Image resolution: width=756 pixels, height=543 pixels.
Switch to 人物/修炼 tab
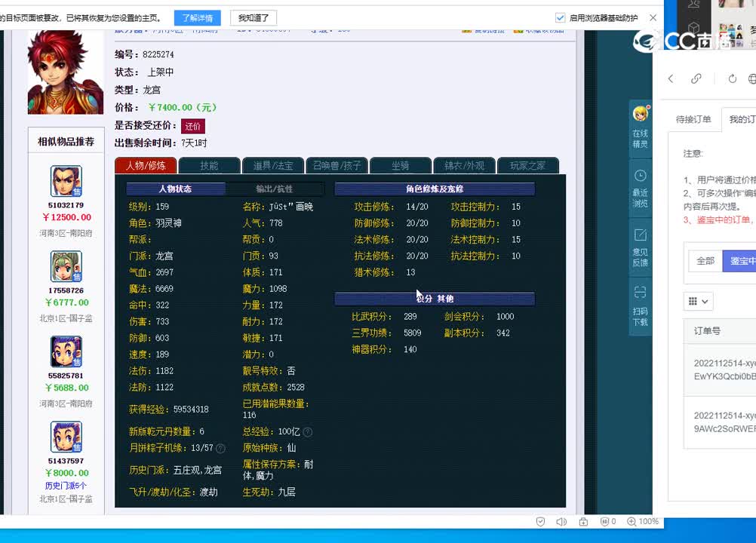click(146, 165)
